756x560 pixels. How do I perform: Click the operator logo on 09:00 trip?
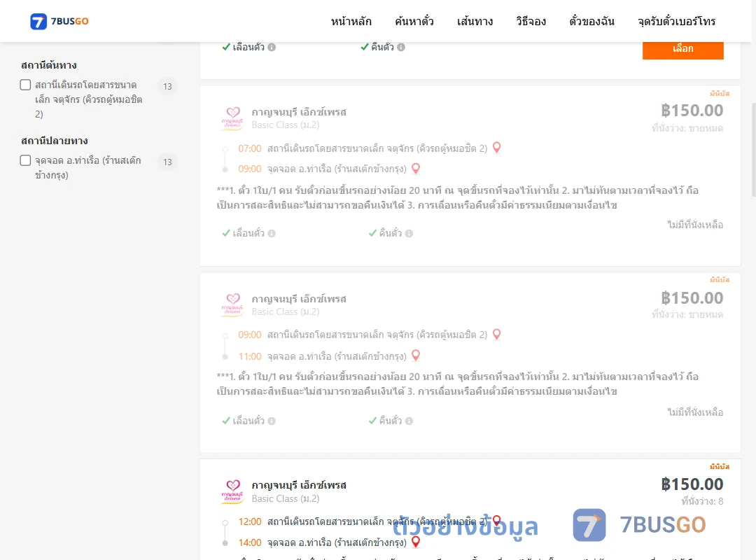tap(232, 304)
